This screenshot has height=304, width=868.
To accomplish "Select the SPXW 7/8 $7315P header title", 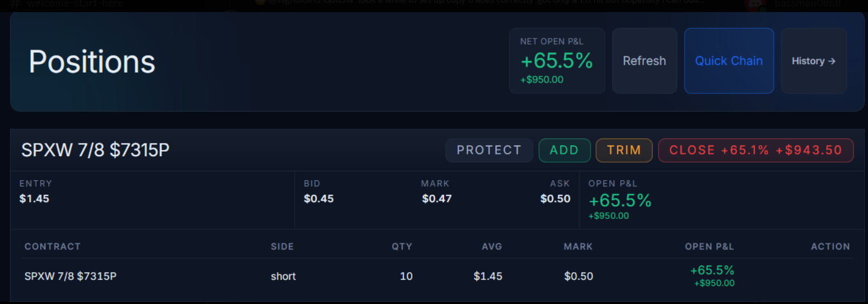I will 95,150.
